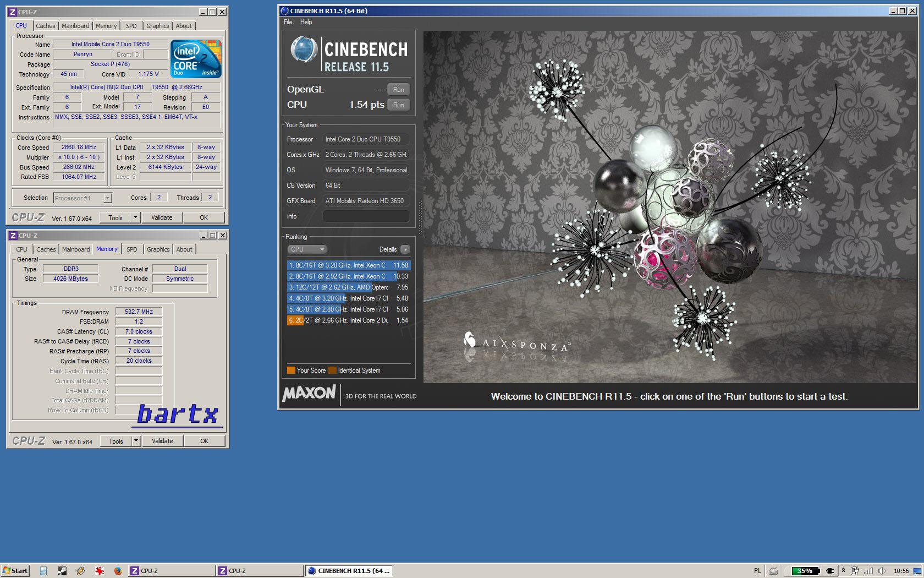The width and height of the screenshot is (924, 578).
Task: Open the CPU ranking type dropdown
Action: [307, 249]
